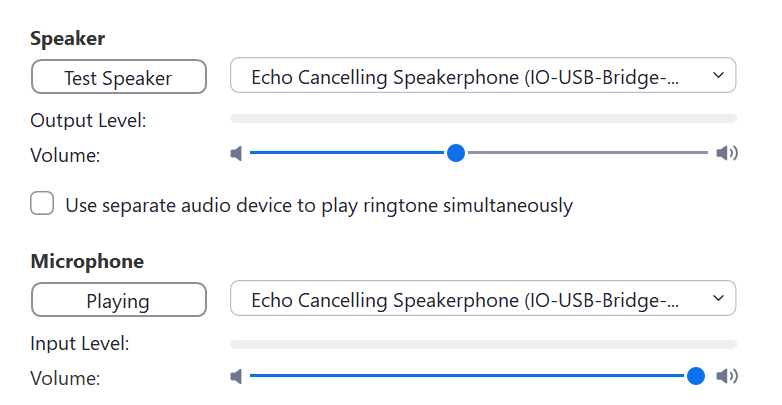The image size is (782, 405).
Task: Click the loud speaker icon after Microphone volume
Action: pyautogui.click(x=727, y=376)
